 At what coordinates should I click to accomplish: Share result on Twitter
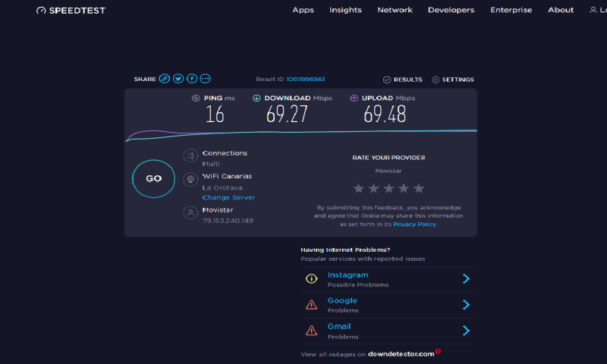178,79
